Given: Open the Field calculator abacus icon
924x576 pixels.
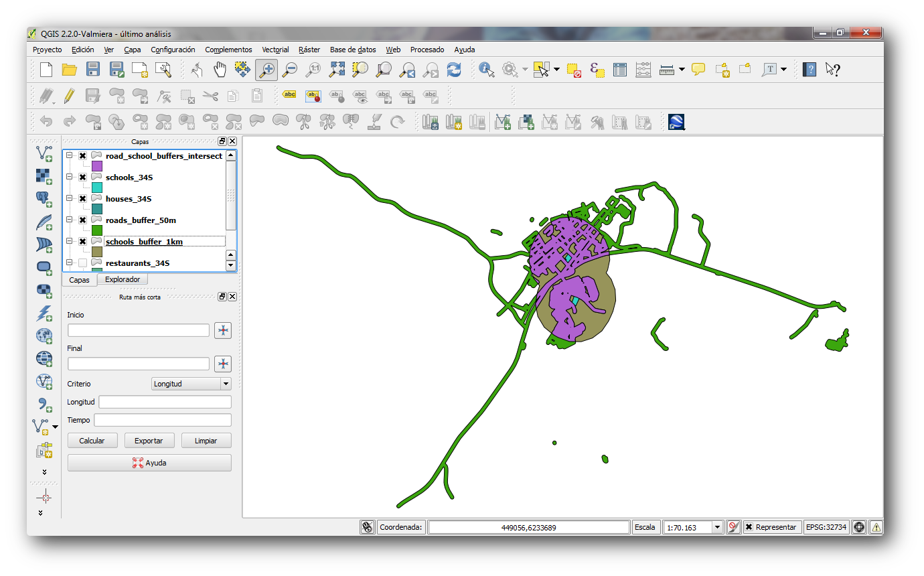Looking at the screenshot, I should pyautogui.click(x=643, y=69).
